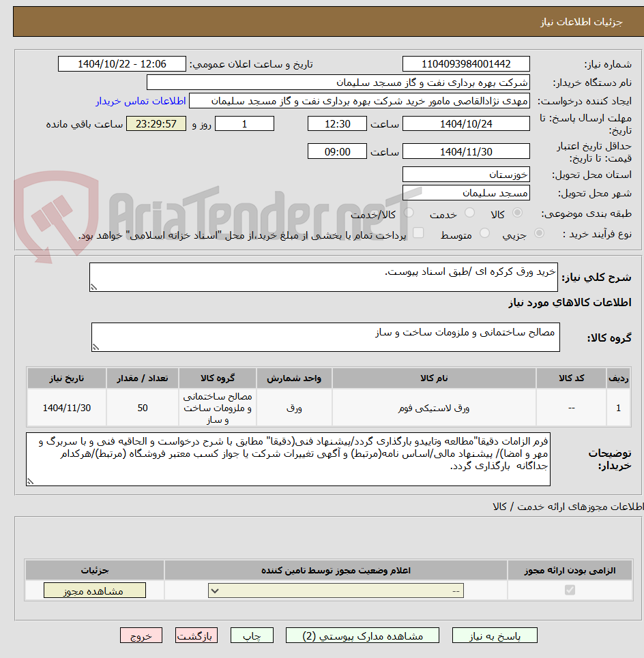This screenshot has height=658, width=644.
Task: Select the خدمت radio button
Action: coord(470,211)
